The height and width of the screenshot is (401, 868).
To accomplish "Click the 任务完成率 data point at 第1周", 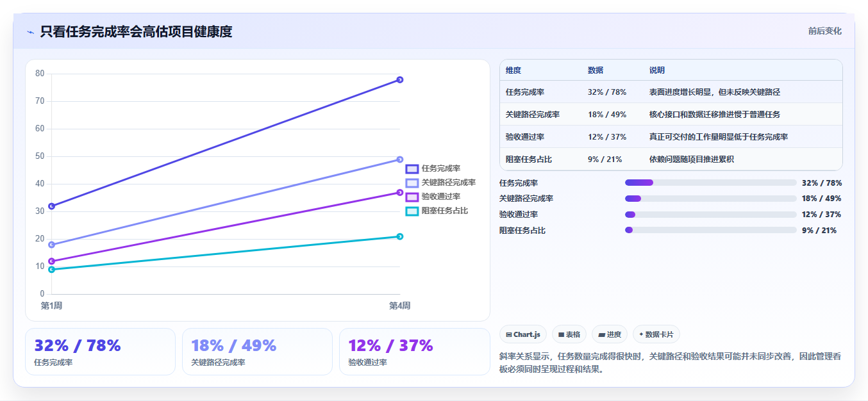I will click(51, 206).
